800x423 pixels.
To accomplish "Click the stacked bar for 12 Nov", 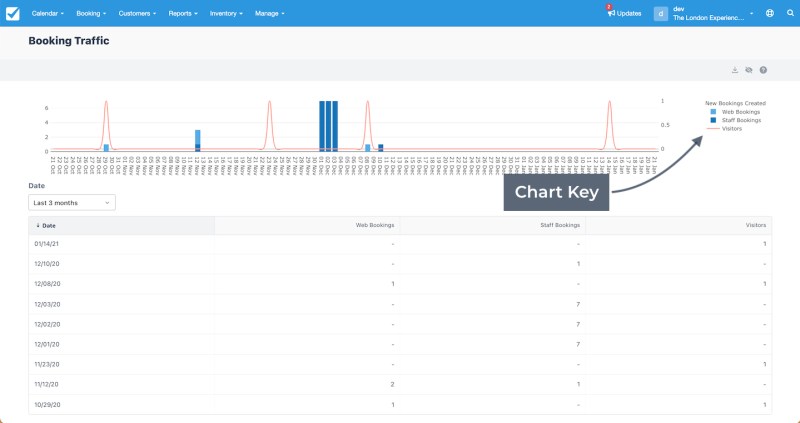I will click(x=197, y=141).
